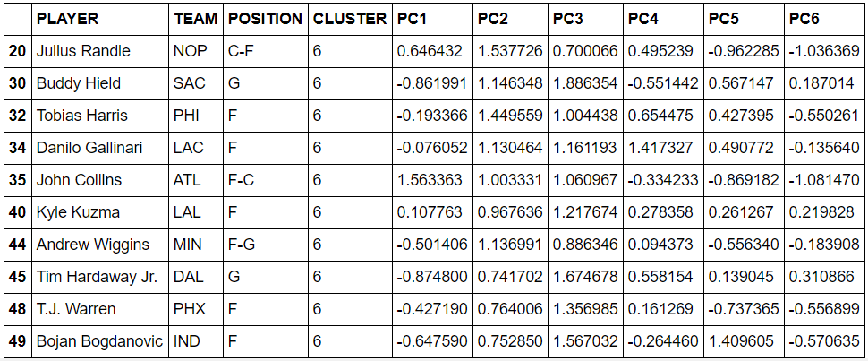
Task: Click the Tim Hardaway Jr. cell
Action: [x=100, y=277]
